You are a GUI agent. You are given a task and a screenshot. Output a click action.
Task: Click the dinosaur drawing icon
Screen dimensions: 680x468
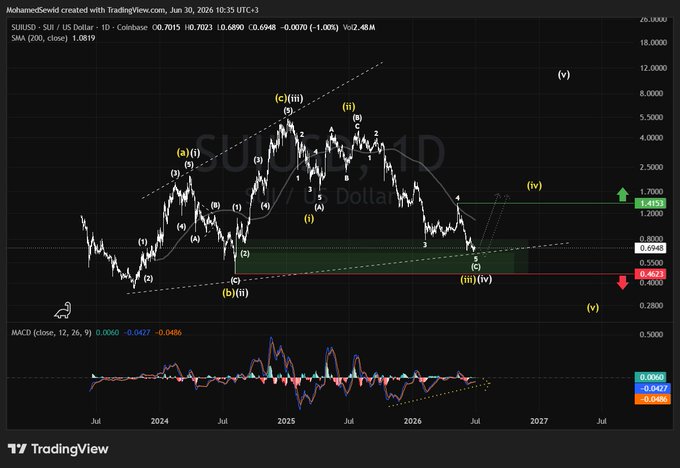pyautogui.click(x=63, y=310)
